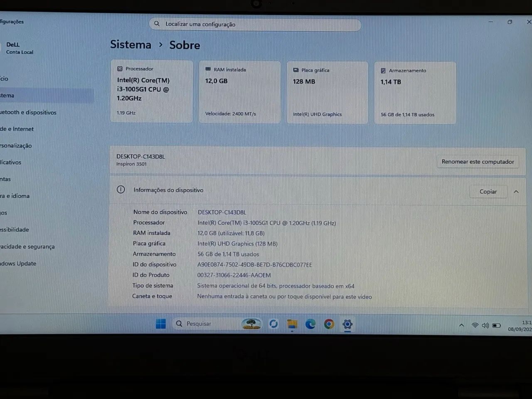Select the Settings gear taskbar icon
The image size is (532, 399).
[x=347, y=324]
